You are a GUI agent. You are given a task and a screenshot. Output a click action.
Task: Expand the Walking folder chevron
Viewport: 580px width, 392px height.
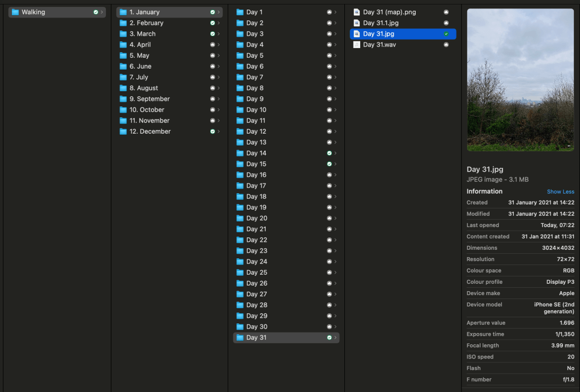tap(102, 12)
